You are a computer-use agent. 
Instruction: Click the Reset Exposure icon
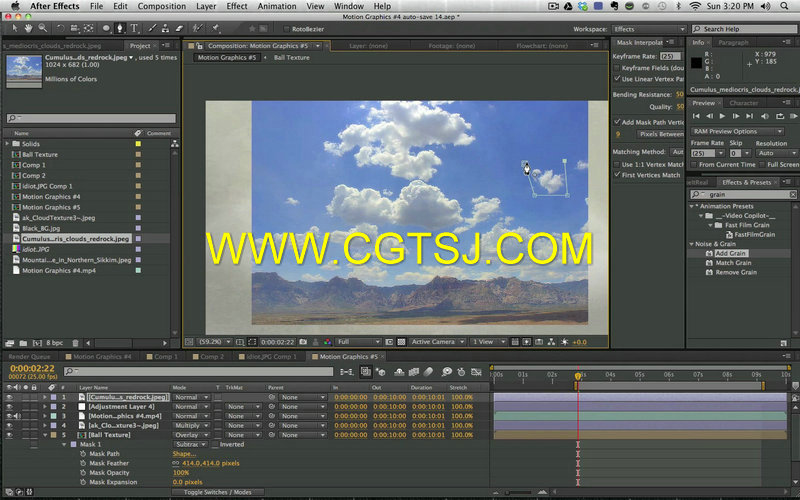564,342
